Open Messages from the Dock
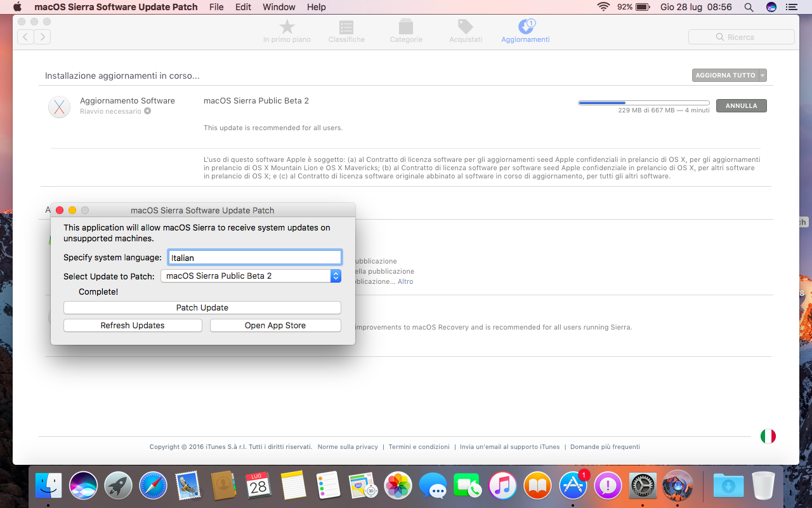This screenshot has width=812, height=508. click(x=433, y=486)
